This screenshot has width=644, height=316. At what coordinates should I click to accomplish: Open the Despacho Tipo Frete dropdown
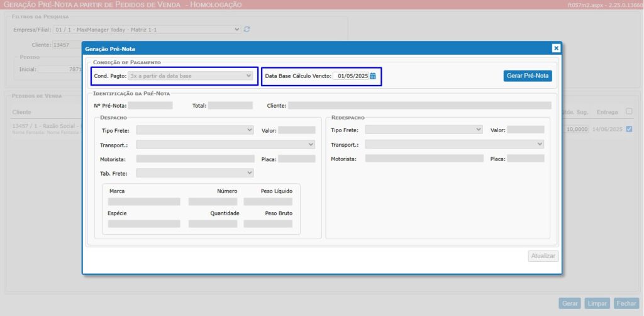[195, 130]
